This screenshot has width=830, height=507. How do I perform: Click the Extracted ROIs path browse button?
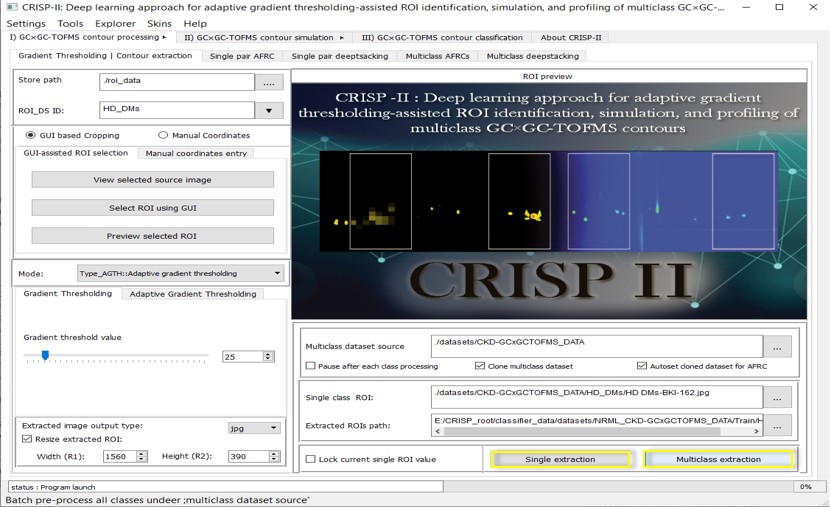point(777,425)
